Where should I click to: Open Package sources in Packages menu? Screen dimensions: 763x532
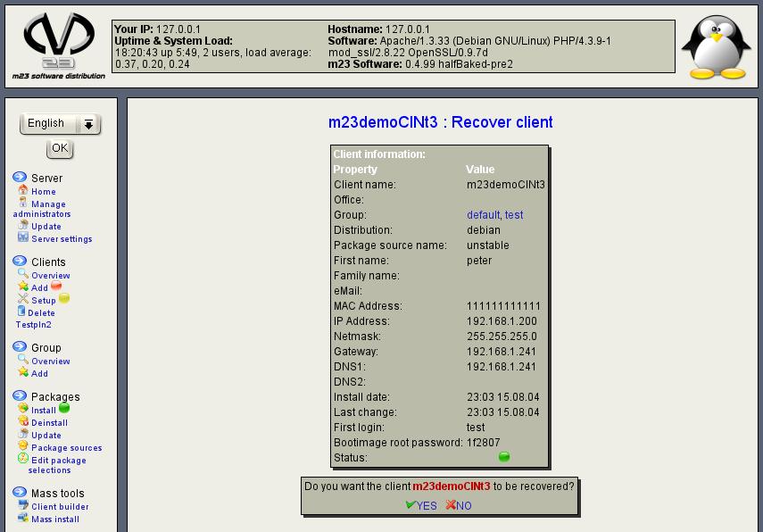66,448
